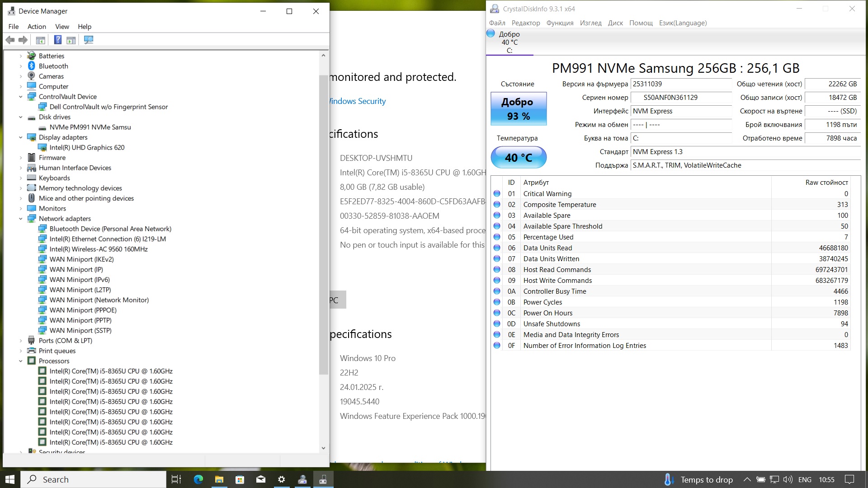
Task: Click the serial number S50ANF0N361129 field
Action: 681,98
